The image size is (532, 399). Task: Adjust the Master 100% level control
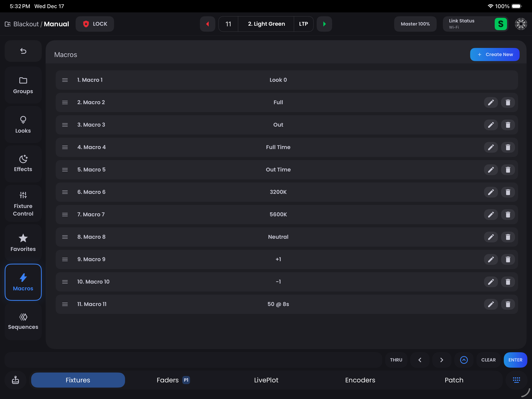[x=415, y=24]
